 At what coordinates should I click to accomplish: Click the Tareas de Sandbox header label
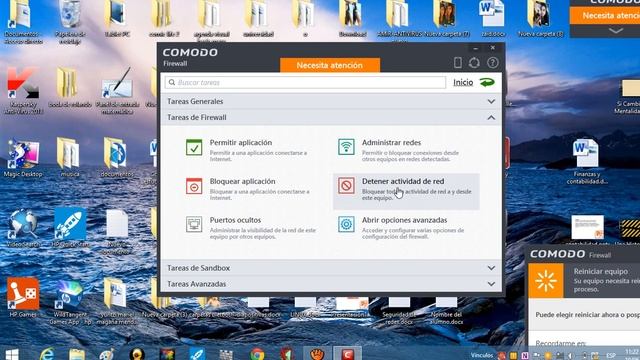tap(198, 268)
